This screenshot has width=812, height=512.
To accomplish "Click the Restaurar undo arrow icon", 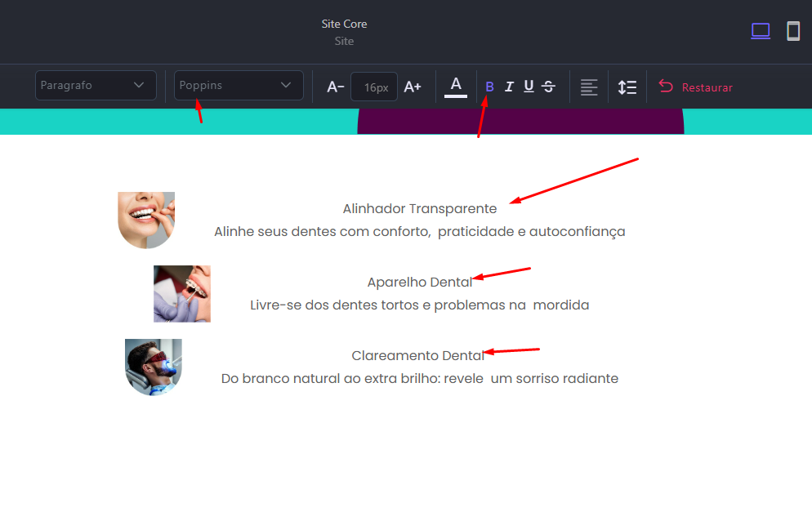I will click(666, 87).
